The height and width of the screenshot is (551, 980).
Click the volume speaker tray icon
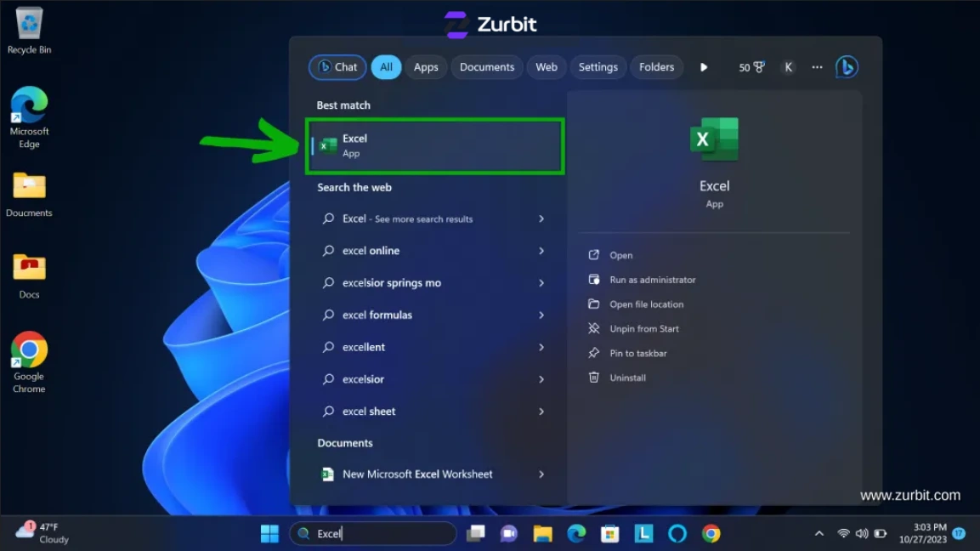point(862,533)
